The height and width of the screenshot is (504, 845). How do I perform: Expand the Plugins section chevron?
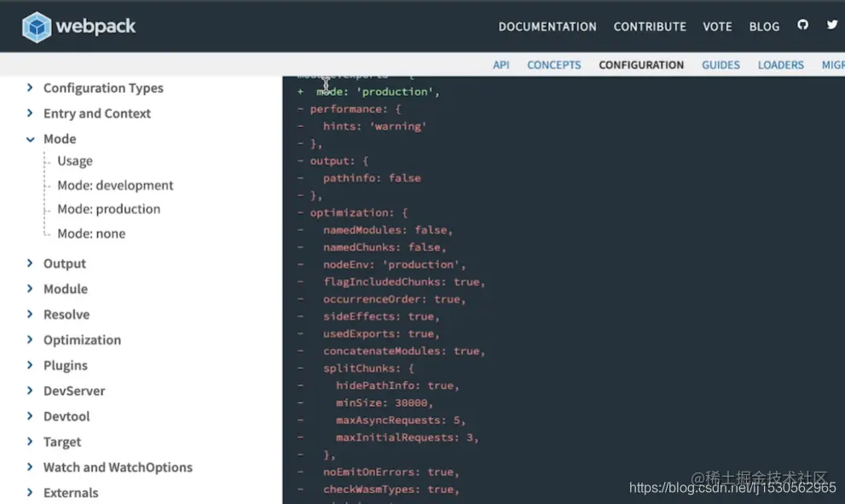(30, 365)
